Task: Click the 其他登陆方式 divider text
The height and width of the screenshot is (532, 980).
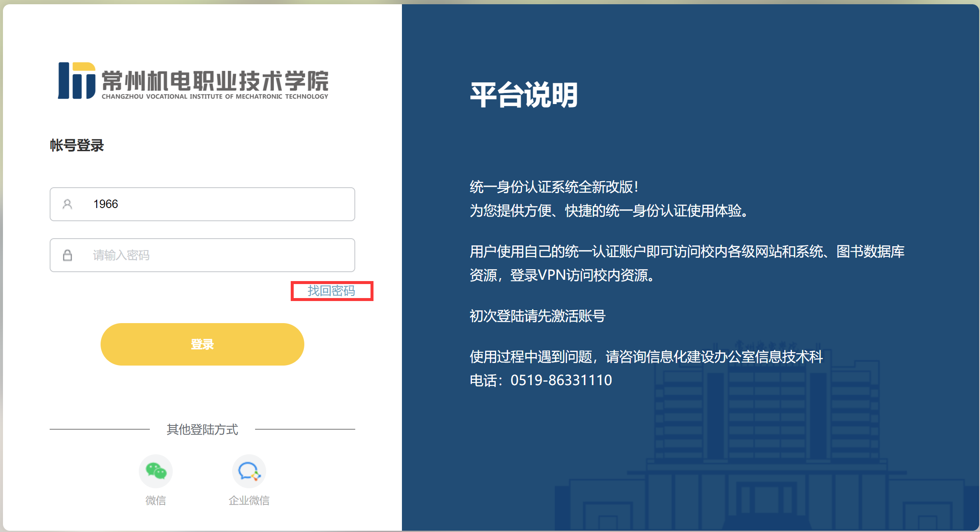Action: pyautogui.click(x=202, y=429)
